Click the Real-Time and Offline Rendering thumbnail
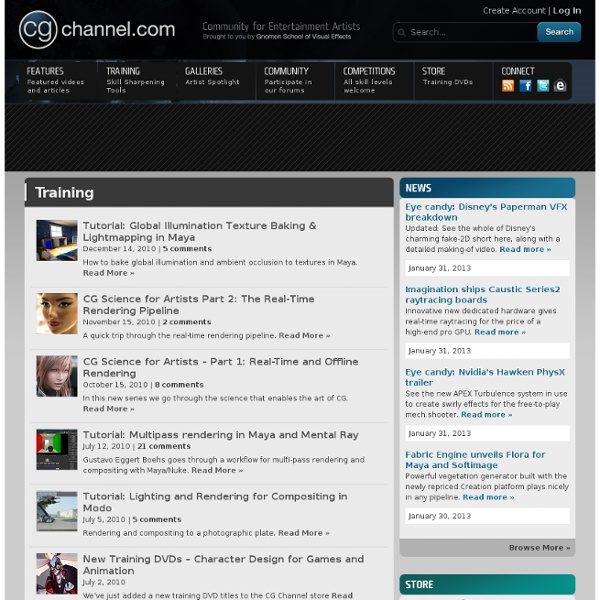 (x=57, y=376)
